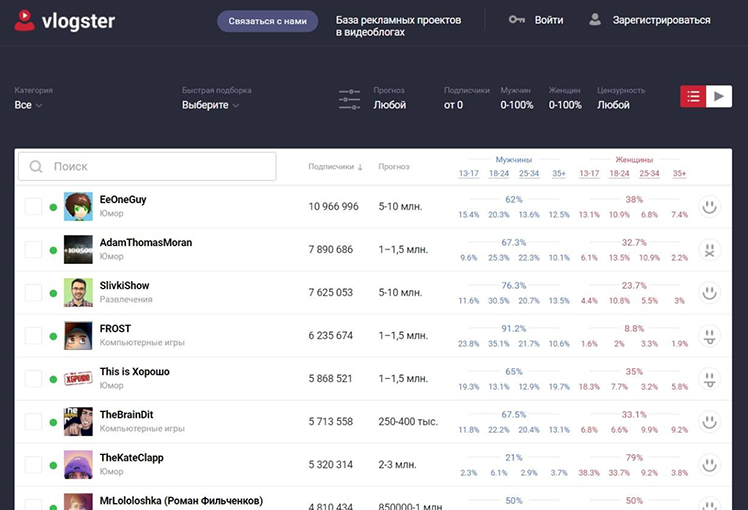
Task: Click the magnifier icon in search box
Action: [x=36, y=167]
